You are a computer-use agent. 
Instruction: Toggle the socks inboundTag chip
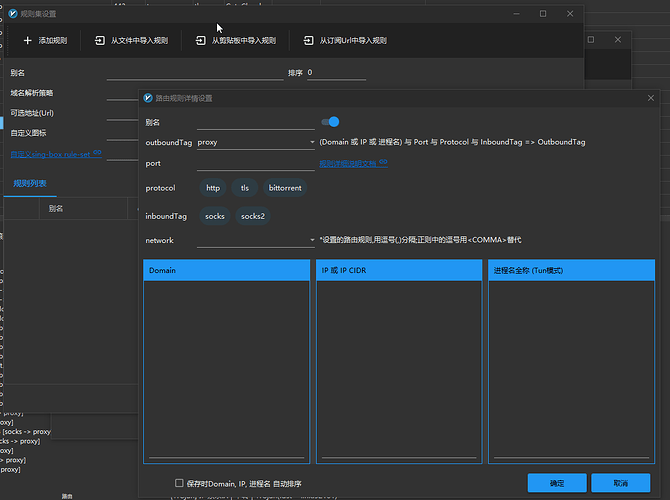215,216
